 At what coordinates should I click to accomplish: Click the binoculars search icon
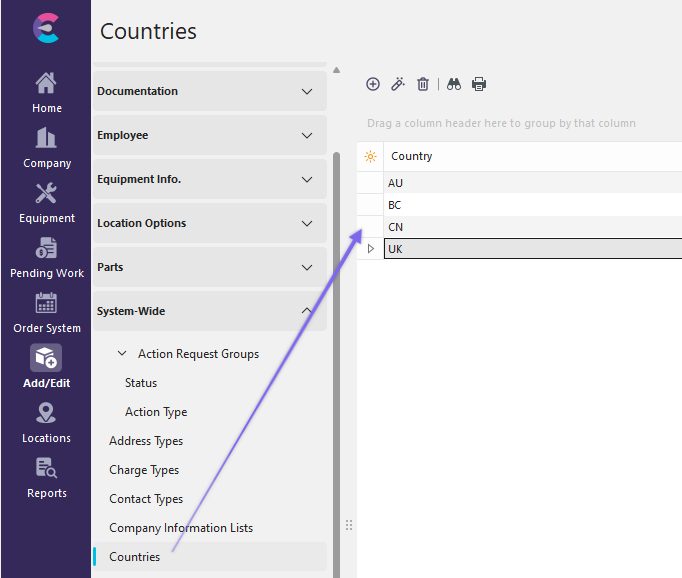coord(454,84)
